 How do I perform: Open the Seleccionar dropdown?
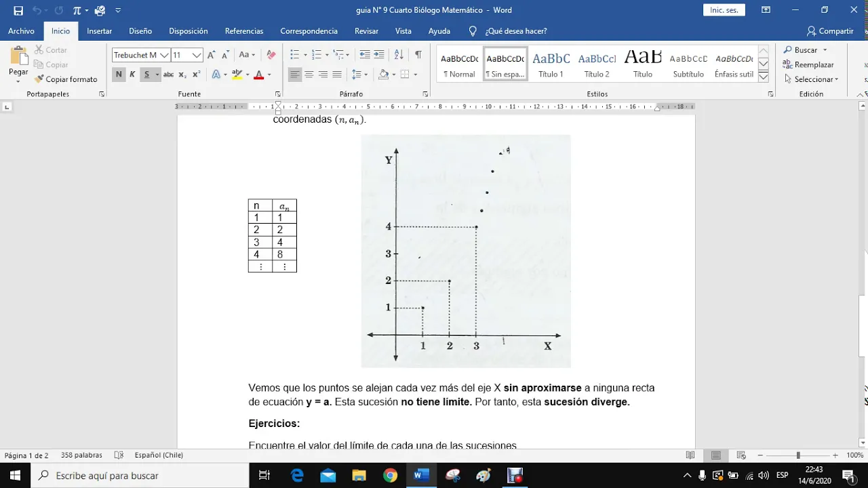point(811,79)
